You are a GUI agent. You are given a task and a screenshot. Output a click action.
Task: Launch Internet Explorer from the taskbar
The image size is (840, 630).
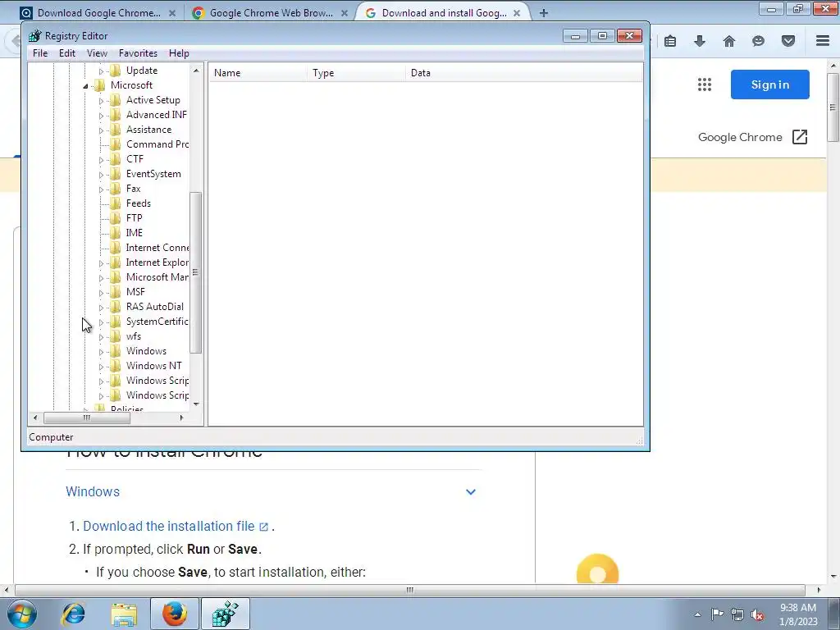tap(73, 614)
